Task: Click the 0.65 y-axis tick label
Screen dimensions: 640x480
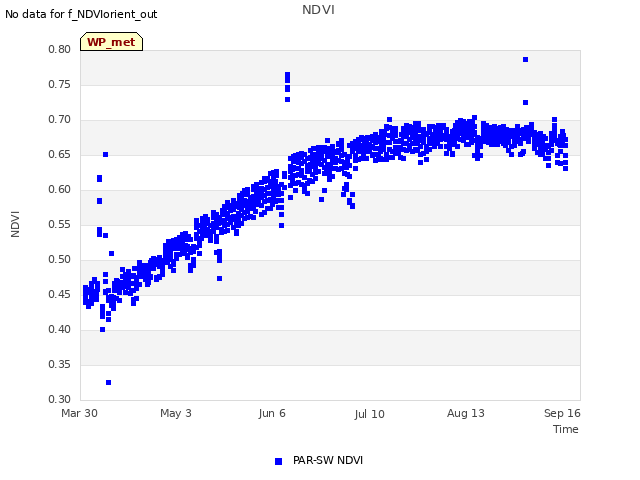Action: click(60, 155)
